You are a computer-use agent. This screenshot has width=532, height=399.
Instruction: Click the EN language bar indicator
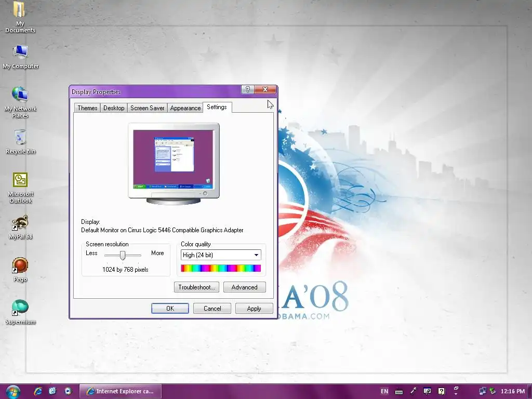pos(384,391)
